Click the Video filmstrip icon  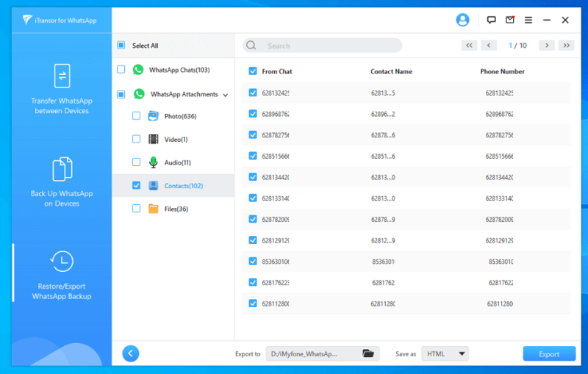153,139
